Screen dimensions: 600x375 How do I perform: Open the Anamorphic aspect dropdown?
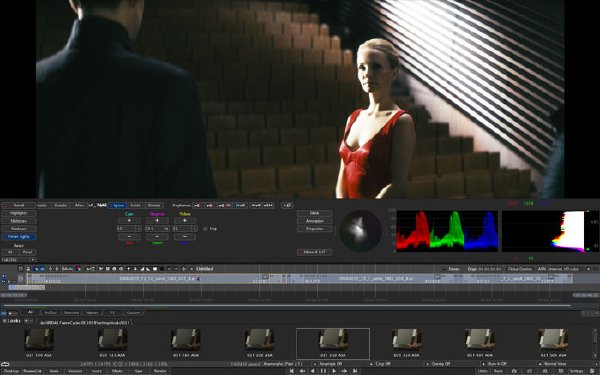(x=287, y=364)
